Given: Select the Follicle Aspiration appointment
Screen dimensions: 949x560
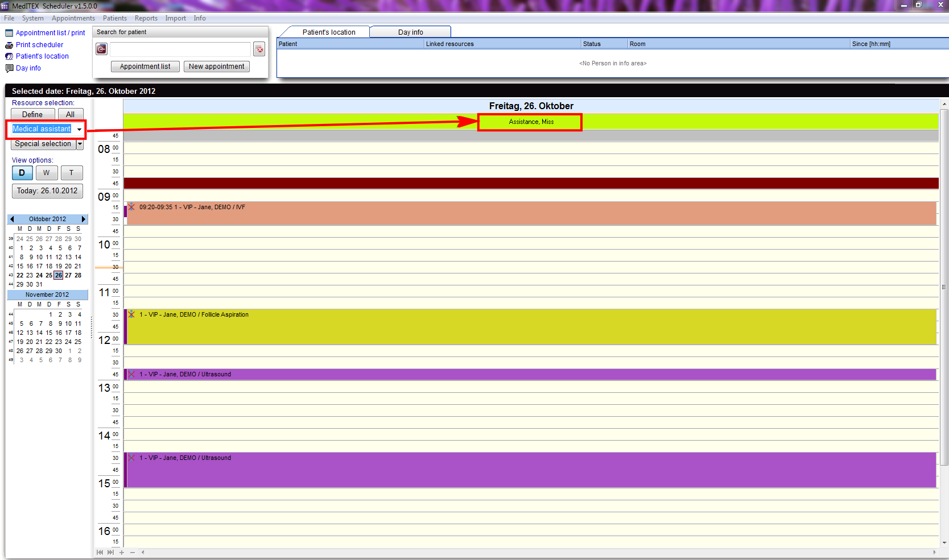Looking at the screenshot, I should click(x=531, y=327).
